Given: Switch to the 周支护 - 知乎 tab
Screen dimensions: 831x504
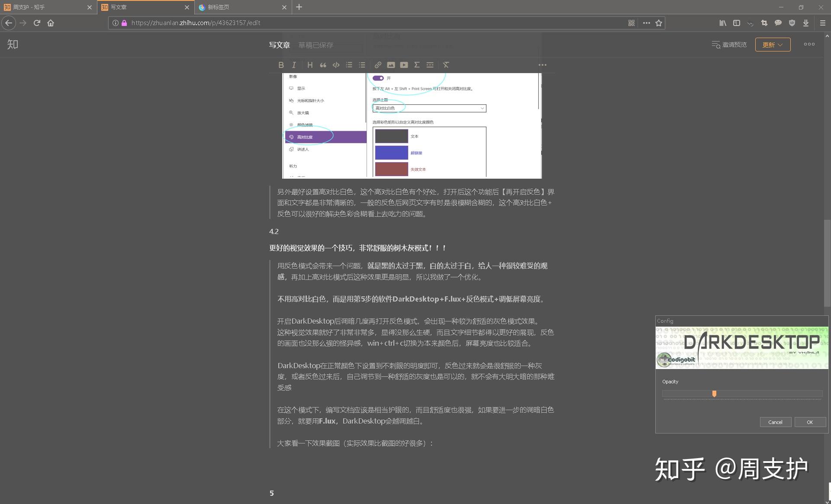Looking at the screenshot, I should click(43, 7).
